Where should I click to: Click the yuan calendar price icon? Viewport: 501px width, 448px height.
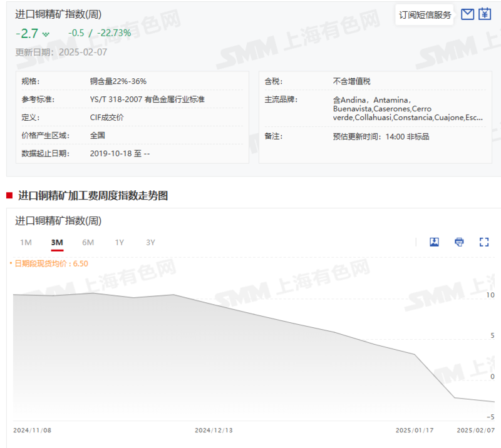(484, 14)
